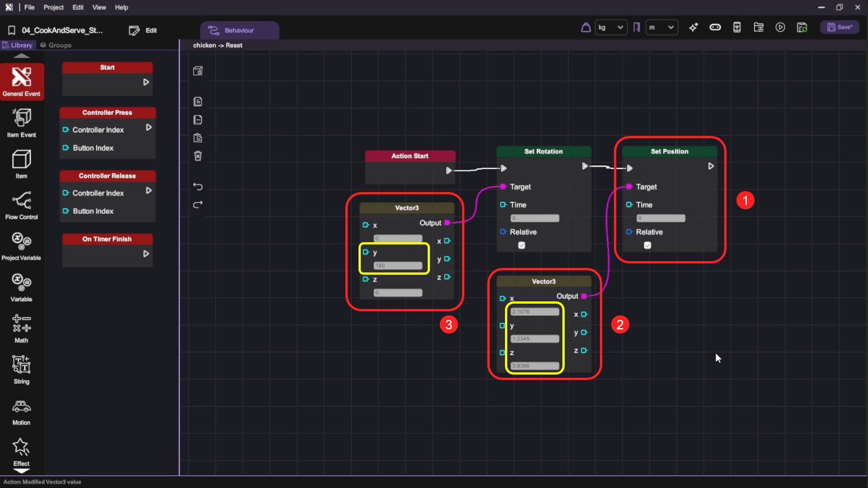This screenshot has width=868, height=488.
Task: Open the Project Variable category
Action: pyautogui.click(x=21, y=246)
